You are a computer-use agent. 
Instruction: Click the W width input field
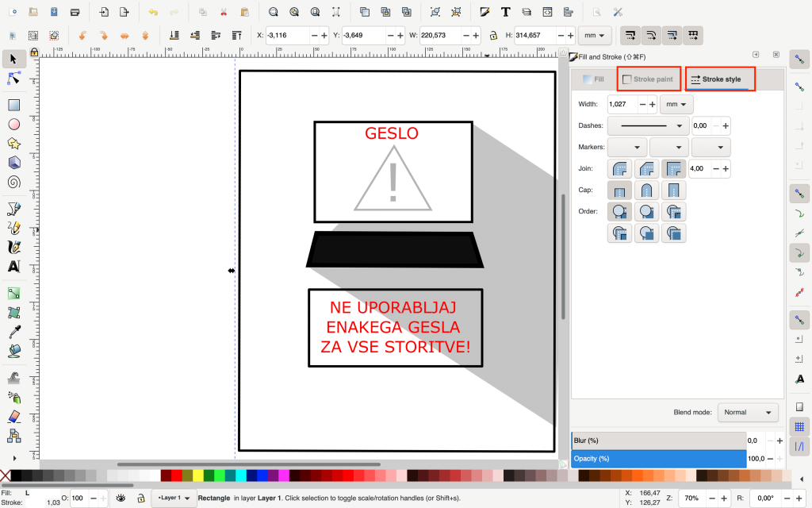click(x=440, y=35)
